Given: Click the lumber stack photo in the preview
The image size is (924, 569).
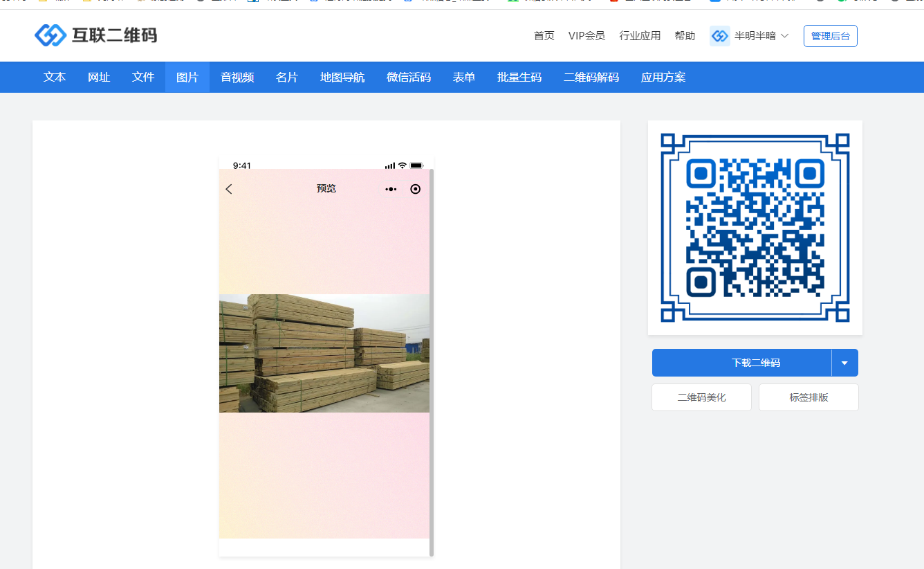Looking at the screenshot, I should pos(324,353).
